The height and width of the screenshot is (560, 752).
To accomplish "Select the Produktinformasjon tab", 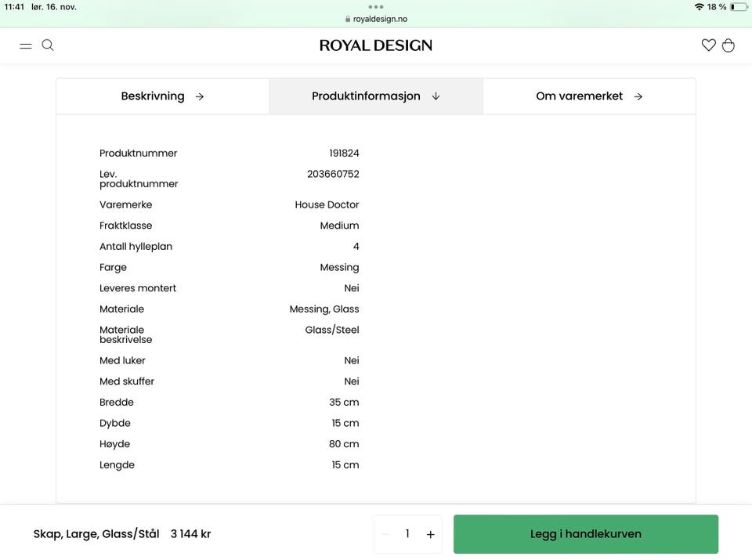I will [376, 96].
